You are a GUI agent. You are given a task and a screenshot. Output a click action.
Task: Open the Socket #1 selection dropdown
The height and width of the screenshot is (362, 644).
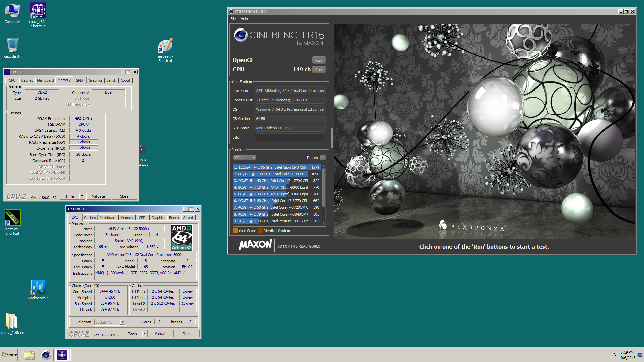point(110,322)
